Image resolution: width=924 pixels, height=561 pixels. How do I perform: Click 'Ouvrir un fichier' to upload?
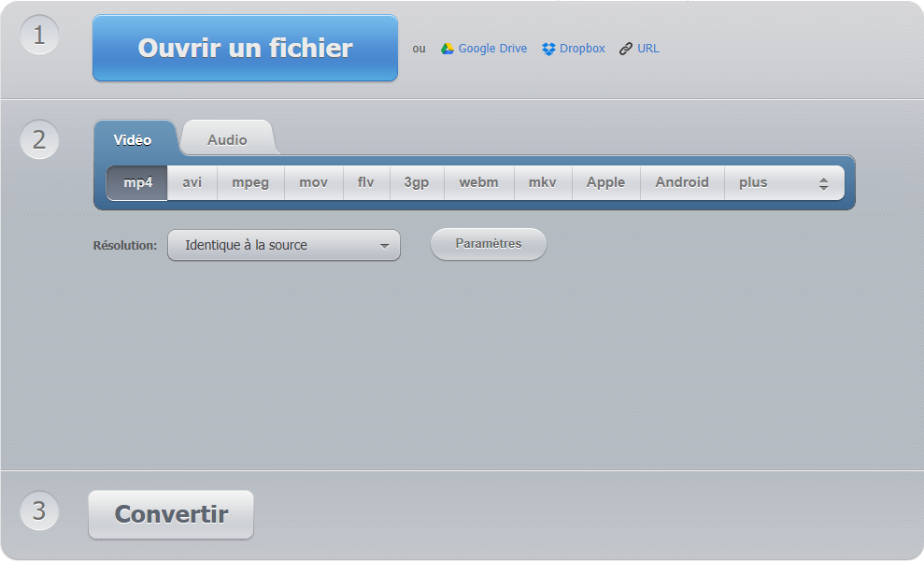[245, 48]
